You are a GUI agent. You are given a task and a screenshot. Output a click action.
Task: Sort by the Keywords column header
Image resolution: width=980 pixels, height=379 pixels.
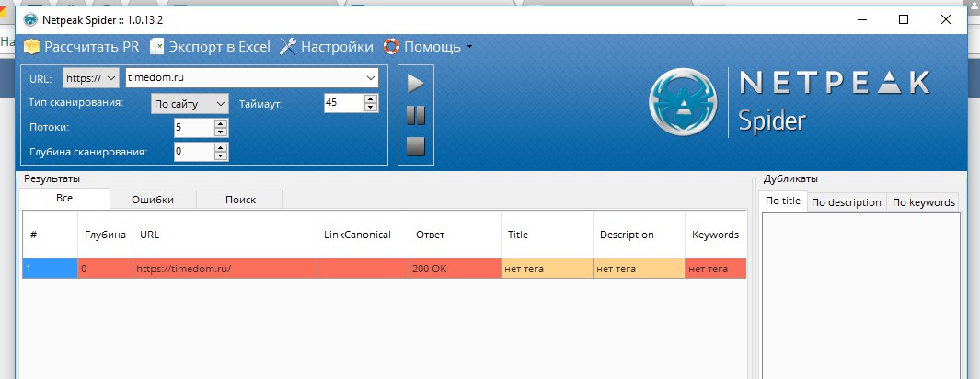coord(716,235)
